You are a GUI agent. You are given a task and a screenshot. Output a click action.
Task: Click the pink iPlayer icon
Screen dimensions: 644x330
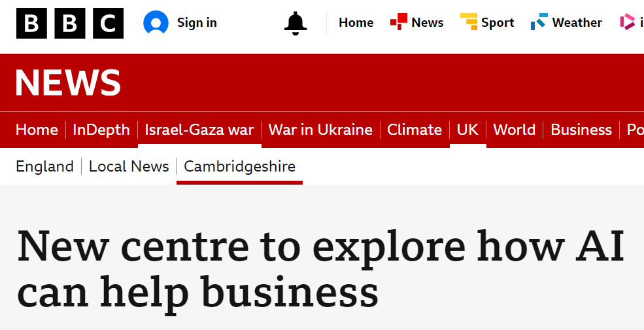tap(627, 22)
